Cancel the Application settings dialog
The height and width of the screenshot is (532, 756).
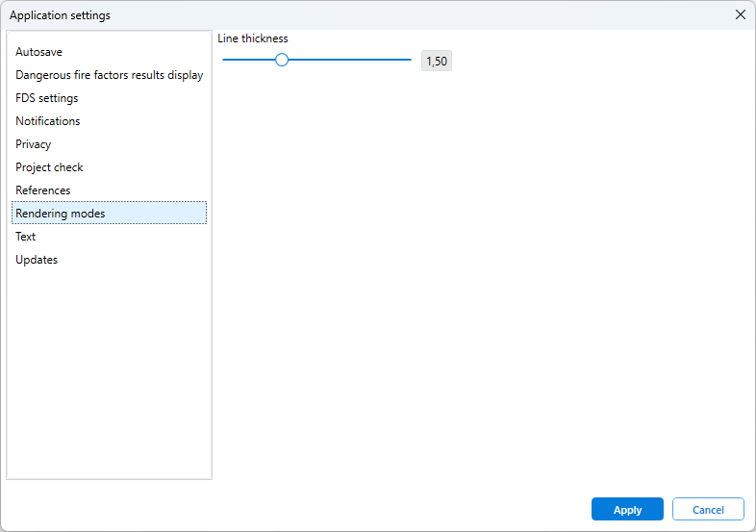tap(708, 509)
